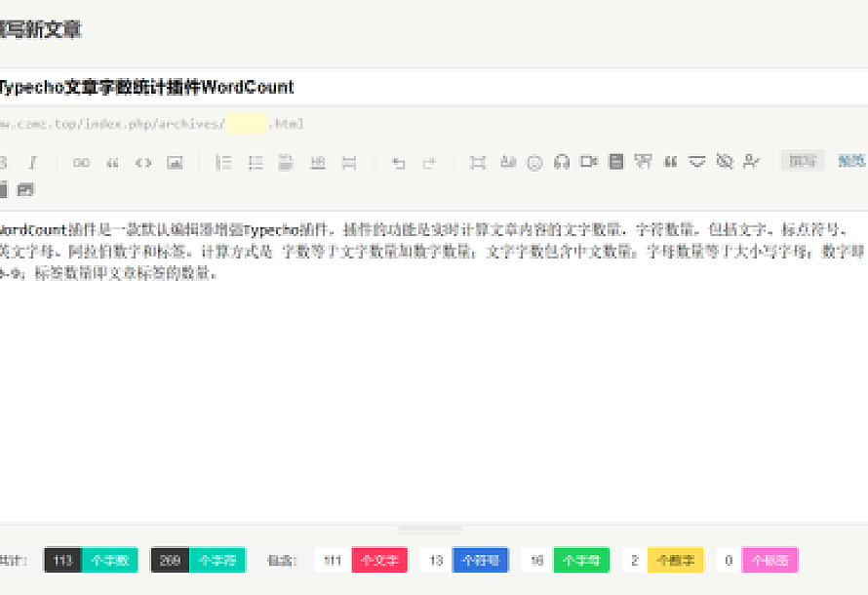
Task: Click the redo arrow icon
Action: [x=429, y=163]
